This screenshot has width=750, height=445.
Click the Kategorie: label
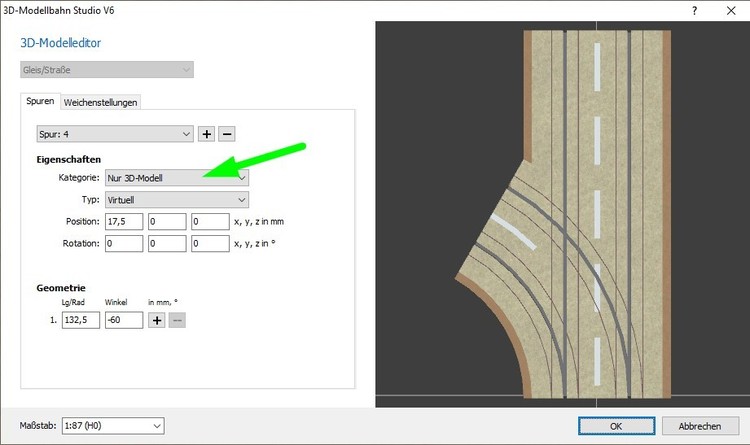(x=79, y=178)
